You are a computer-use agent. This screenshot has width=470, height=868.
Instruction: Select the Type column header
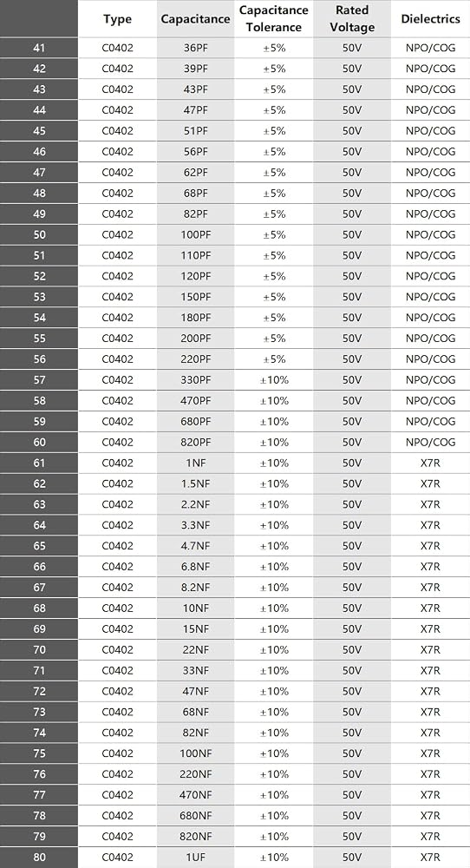[117, 19]
